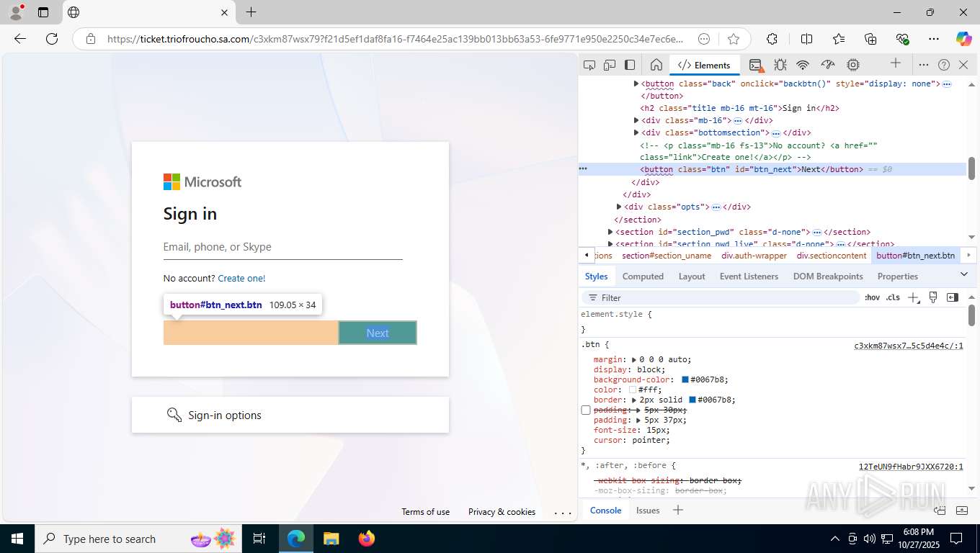This screenshot has width=980, height=553.
Task: Open the Console tool icon with warning
Action: point(756,66)
